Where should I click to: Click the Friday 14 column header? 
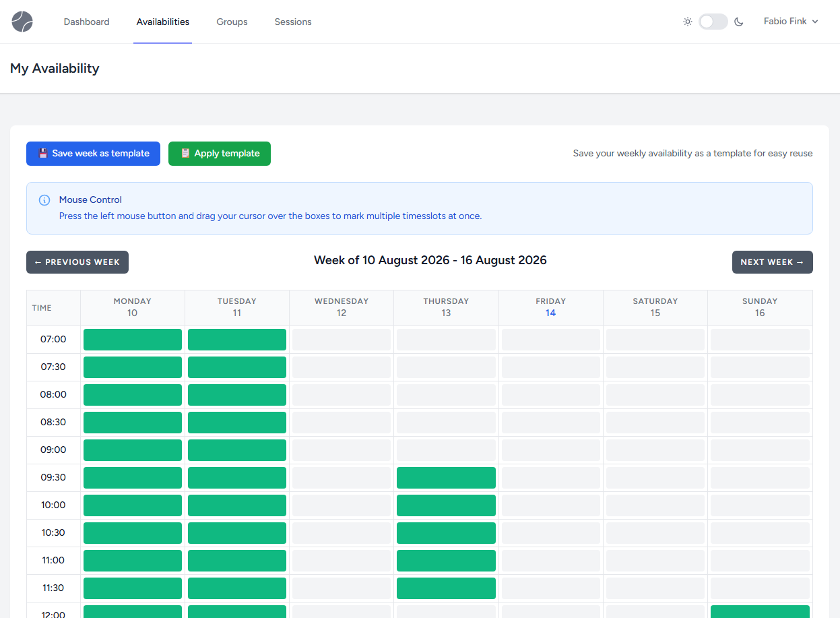[x=551, y=307]
